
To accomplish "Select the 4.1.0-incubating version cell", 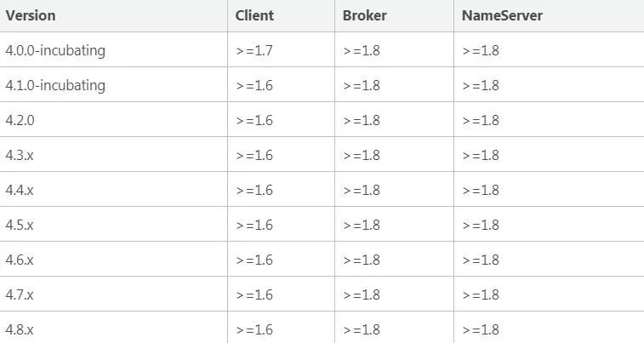I will (55, 85).
